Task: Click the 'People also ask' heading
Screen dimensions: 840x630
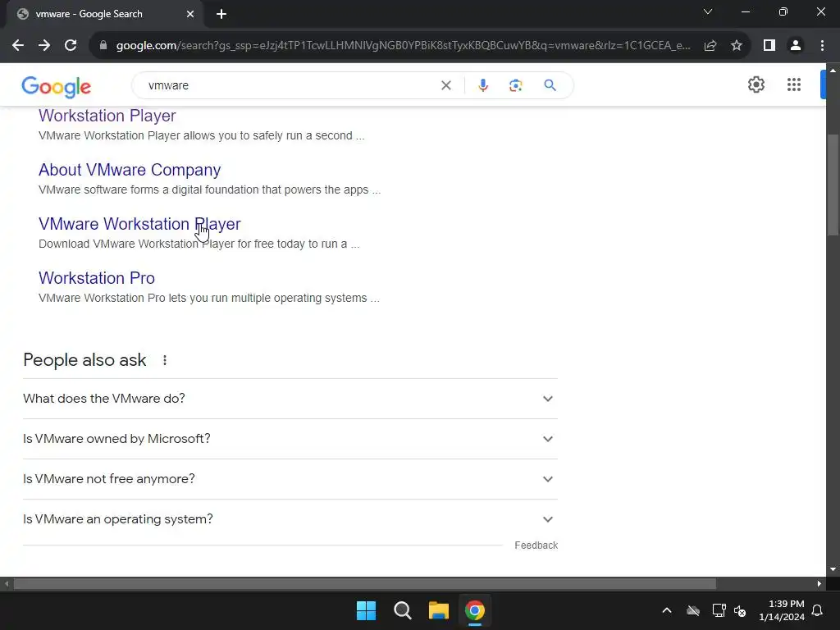Action: [x=84, y=361]
